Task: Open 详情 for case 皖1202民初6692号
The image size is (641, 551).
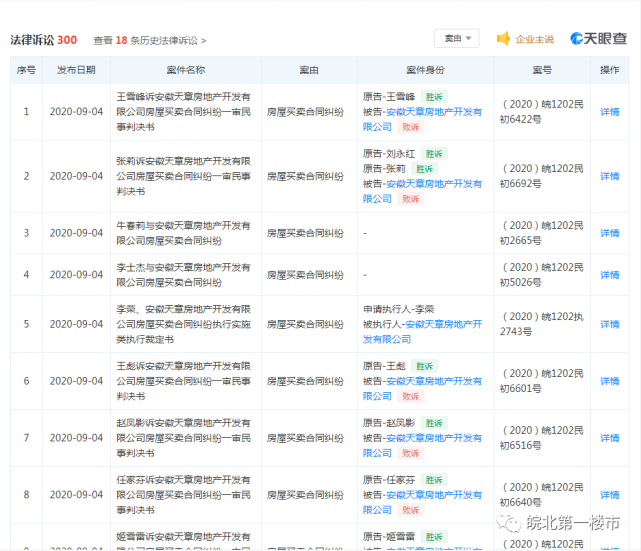Action: pyautogui.click(x=610, y=176)
